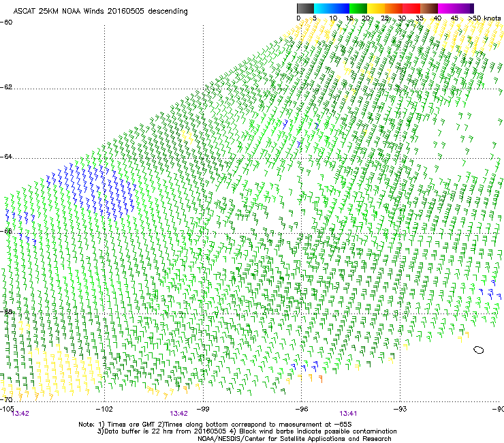The image size is (504, 443).
Task: Pick the brown 35-40 knots color bar segment
Action: [429, 8]
